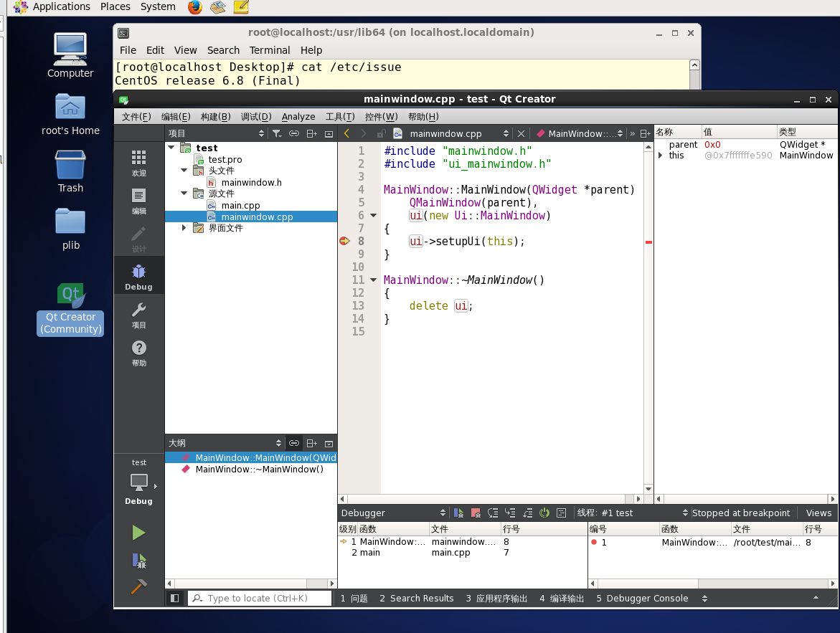
Task: Toggle the sidebar visibility button
Action: coord(174,598)
